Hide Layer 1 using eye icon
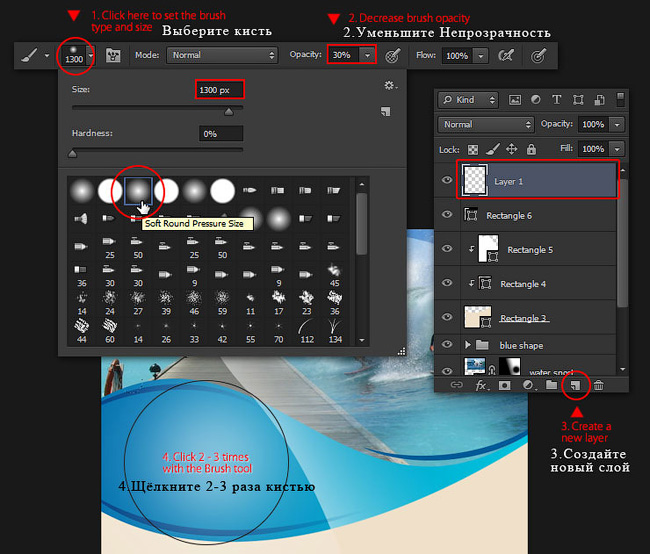This screenshot has height=554, width=650. (447, 180)
